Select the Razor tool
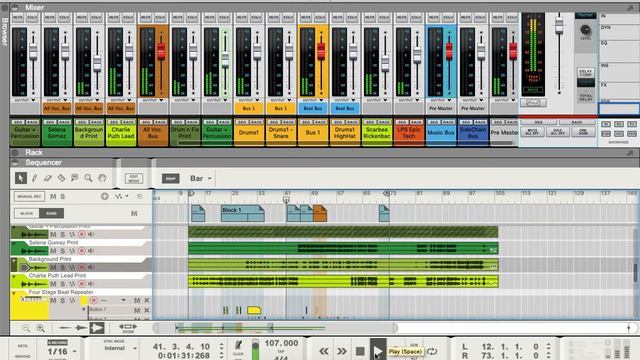640x360 pixels. (x=61, y=178)
